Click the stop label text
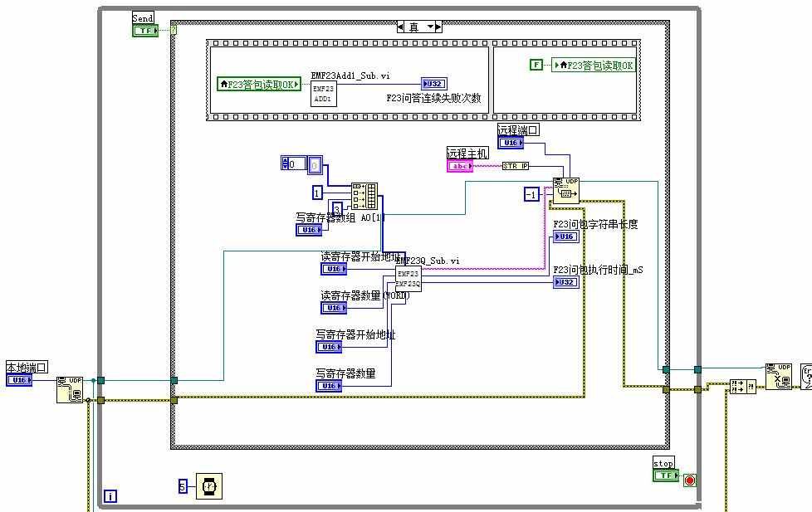Image resolution: width=812 pixels, height=512 pixels. click(663, 463)
